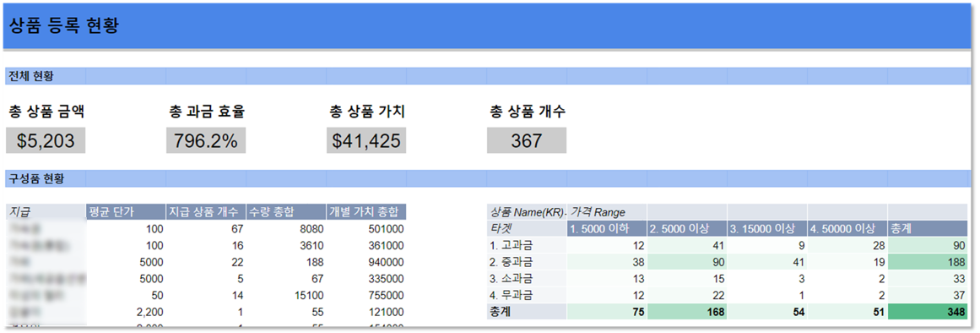Select the cell with value 3610
980x333 pixels.
click(286, 245)
